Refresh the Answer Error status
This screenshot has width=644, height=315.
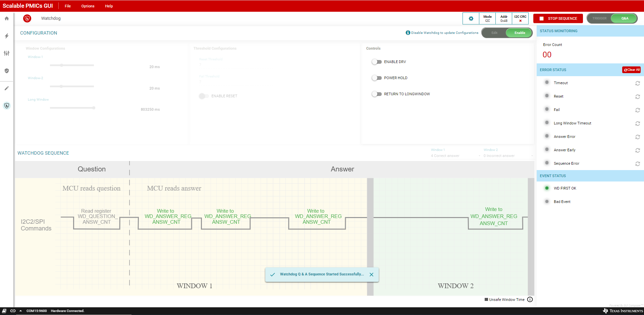click(x=637, y=137)
